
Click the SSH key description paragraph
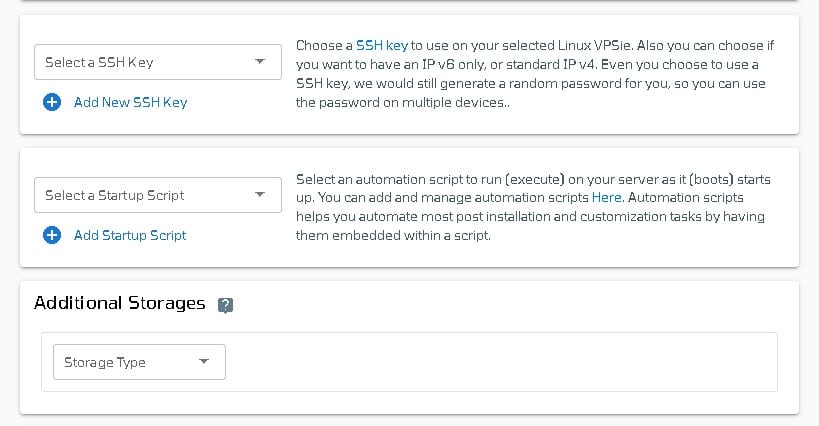coord(535,74)
